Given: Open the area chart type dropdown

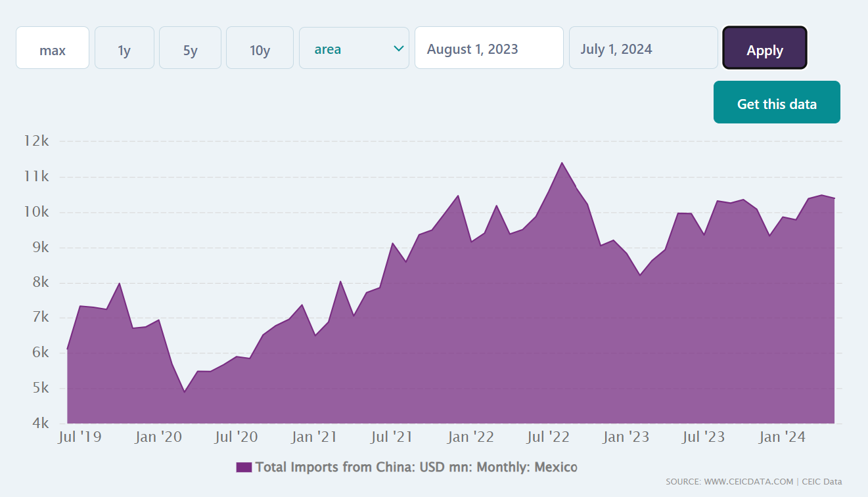Looking at the screenshot, I should (354, 47).
